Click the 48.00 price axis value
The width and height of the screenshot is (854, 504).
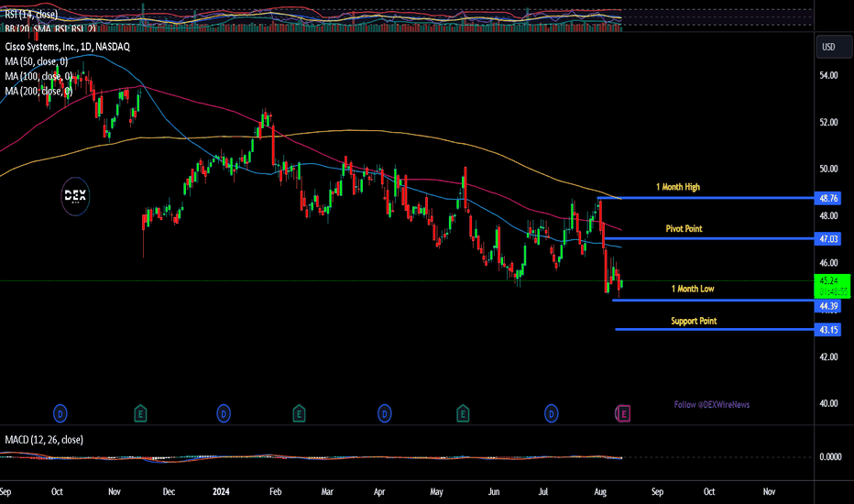(x=828, y=215)
